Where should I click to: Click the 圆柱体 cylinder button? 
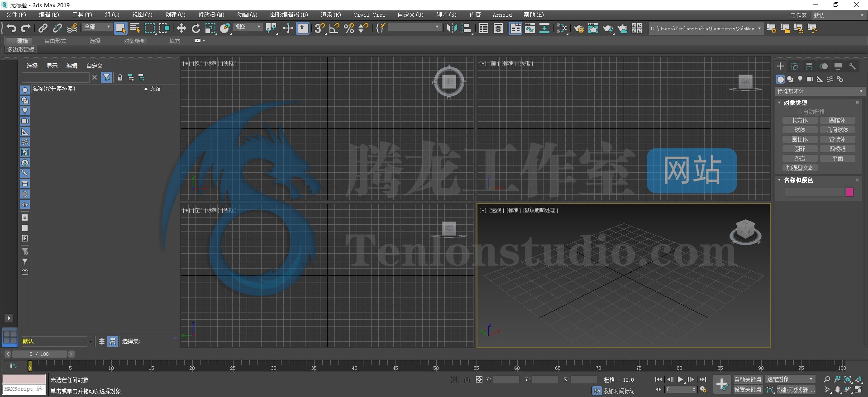[800, 139]
